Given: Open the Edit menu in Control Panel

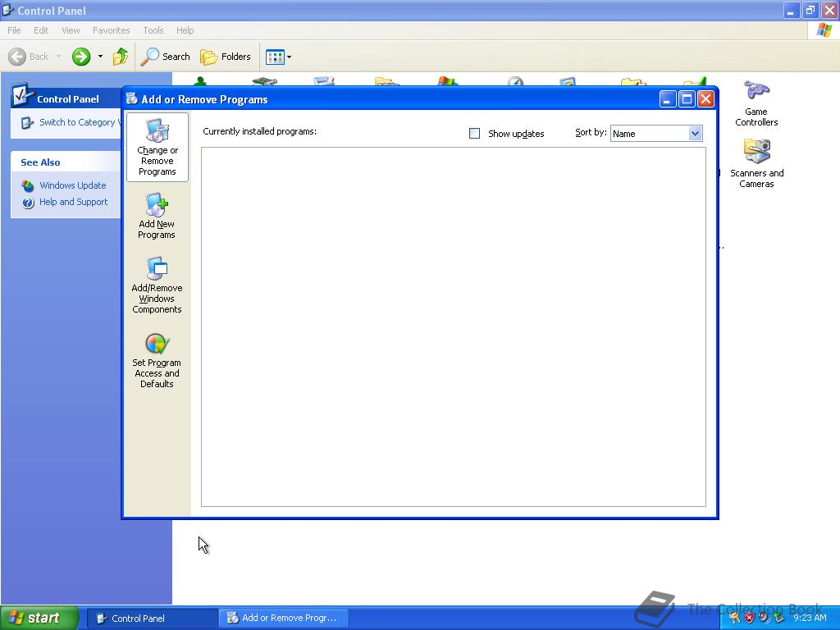Looking at the screenshot, I should click(x=41, y=30).
